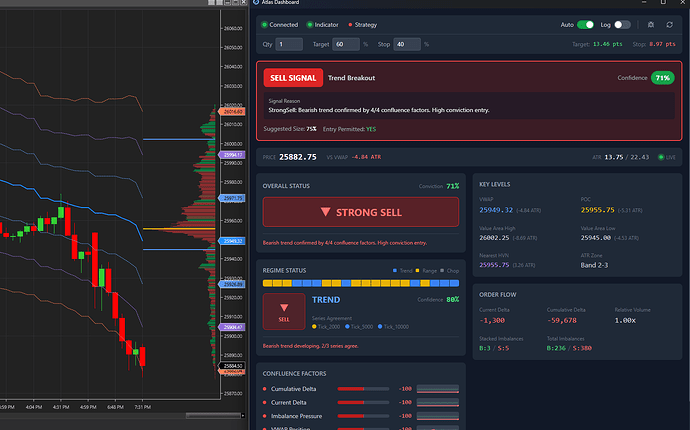Click the STRONG SELL status banner
The image size is (690, 430).
point(361,212)
